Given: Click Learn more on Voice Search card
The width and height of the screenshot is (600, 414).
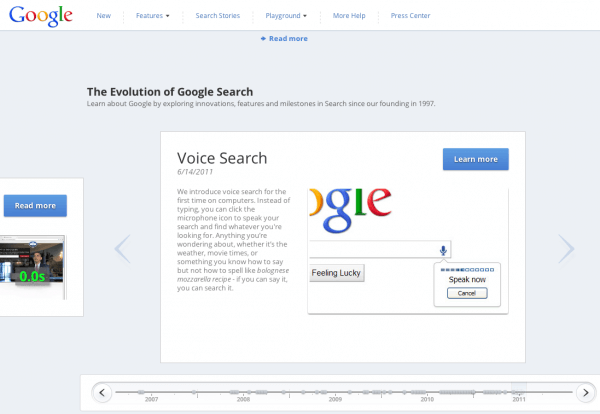Looking at the screenshot, I should pos(476,159).
